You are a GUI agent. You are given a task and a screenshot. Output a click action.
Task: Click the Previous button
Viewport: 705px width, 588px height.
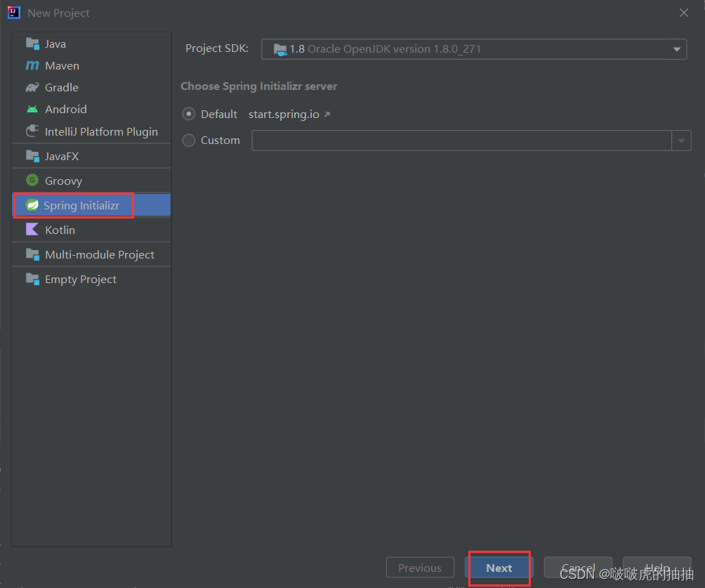[x=420, y=568]
